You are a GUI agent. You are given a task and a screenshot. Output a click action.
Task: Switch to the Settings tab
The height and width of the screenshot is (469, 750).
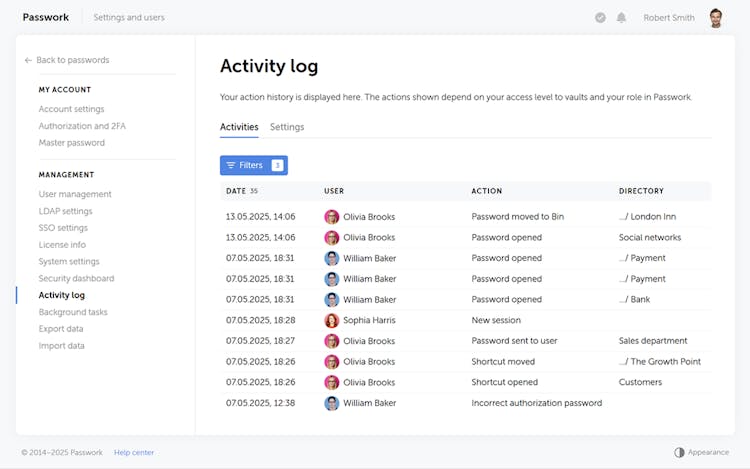tap(287, 127)
